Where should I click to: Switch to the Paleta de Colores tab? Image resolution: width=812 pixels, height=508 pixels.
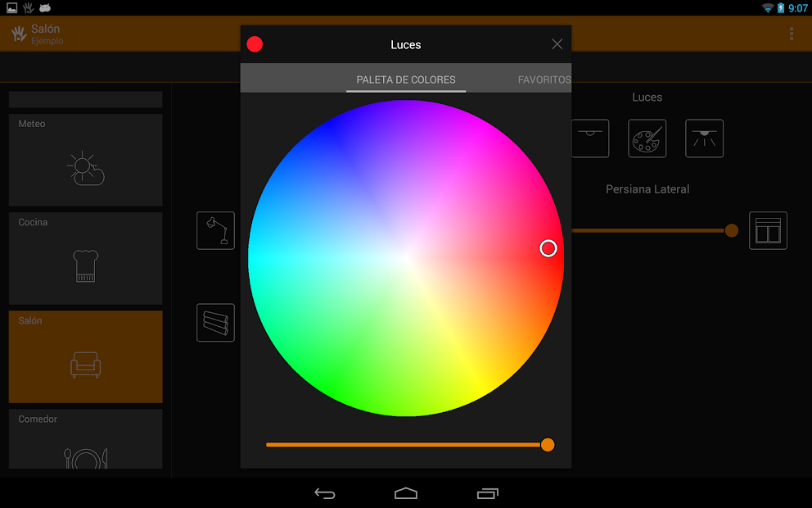[406, 79]
